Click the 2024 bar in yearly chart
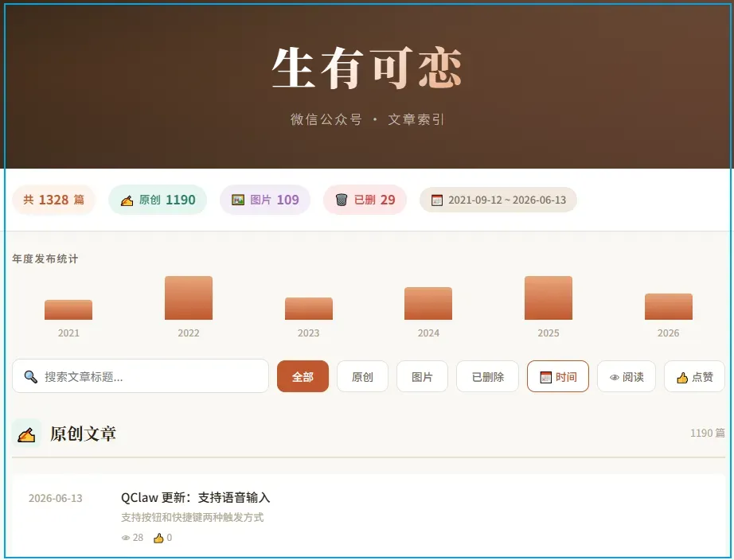The width and height of the screenshot is (734, 560). (x=428, y=304)
